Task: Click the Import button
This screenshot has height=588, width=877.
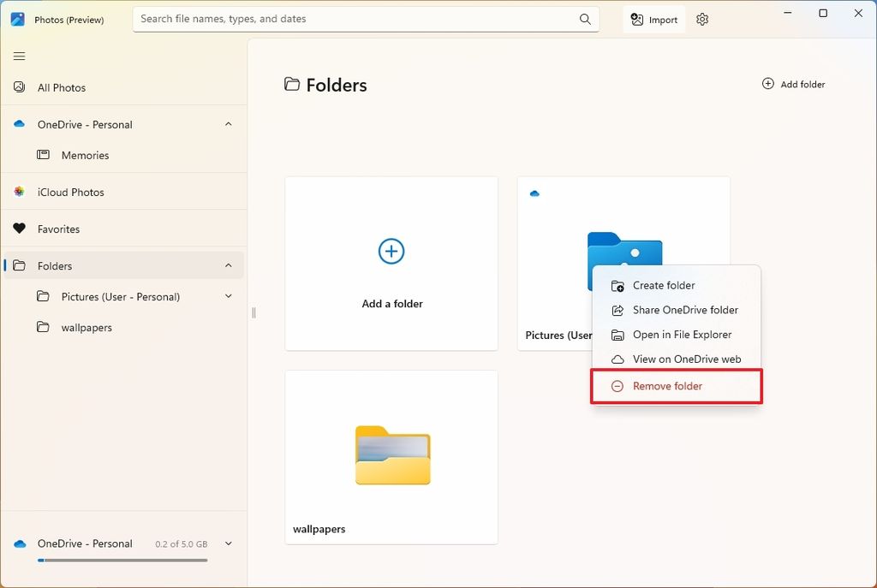Action: coord(654,20)
